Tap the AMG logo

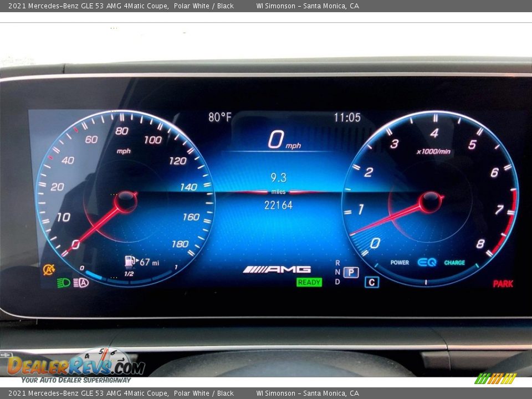(277, 269)
